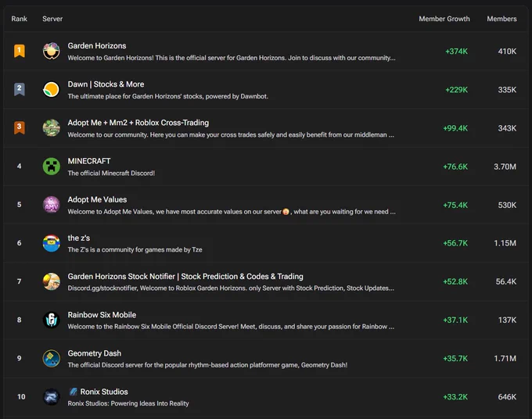Image resolution: width=532 pixels, height=419 pixels.
Task: Click the Adopt Me + Mm2 server avatar
Action: pyautogui.click(x=51, y=127)
